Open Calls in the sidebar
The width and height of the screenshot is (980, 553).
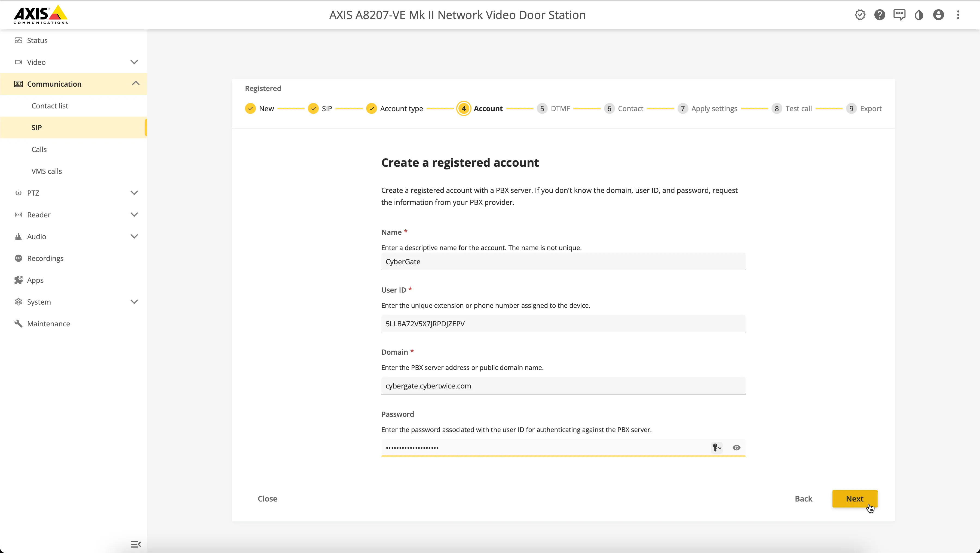tap(73, 149)
